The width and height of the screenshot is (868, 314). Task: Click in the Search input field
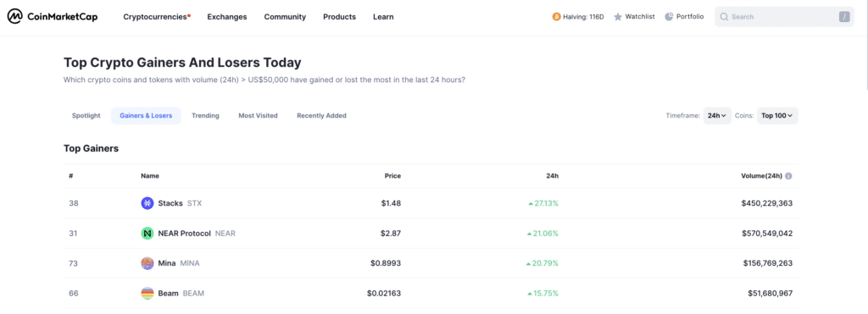click(784, 17)
